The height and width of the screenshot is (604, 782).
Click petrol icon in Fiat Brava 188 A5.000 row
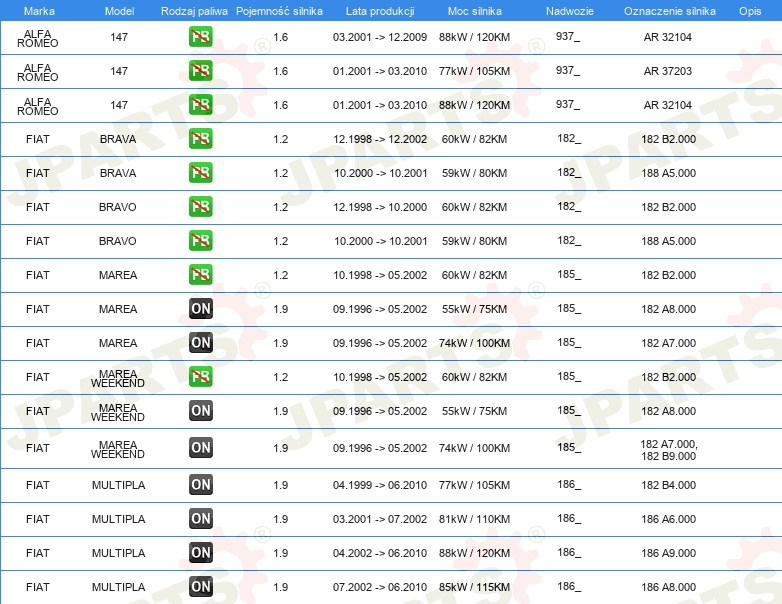click(200, 173)
